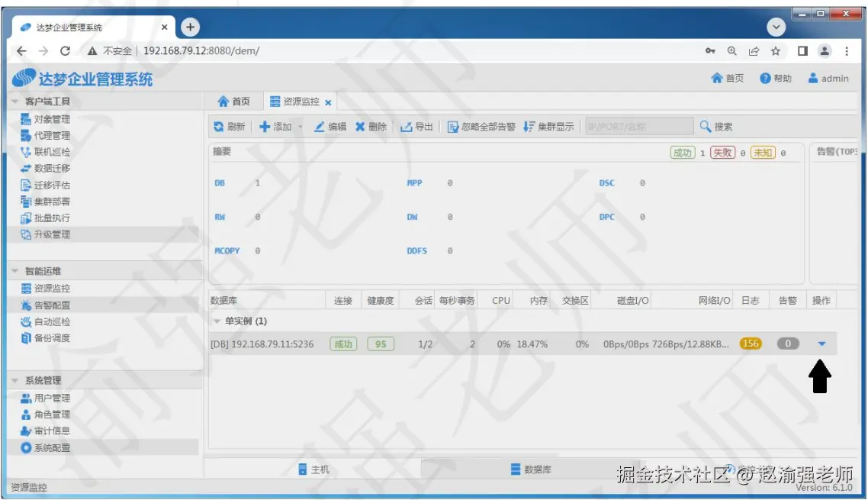This screenshot has width=868, height=500.
Task: Click 忽略全部告警 button
Action: [x=481, y=127]
